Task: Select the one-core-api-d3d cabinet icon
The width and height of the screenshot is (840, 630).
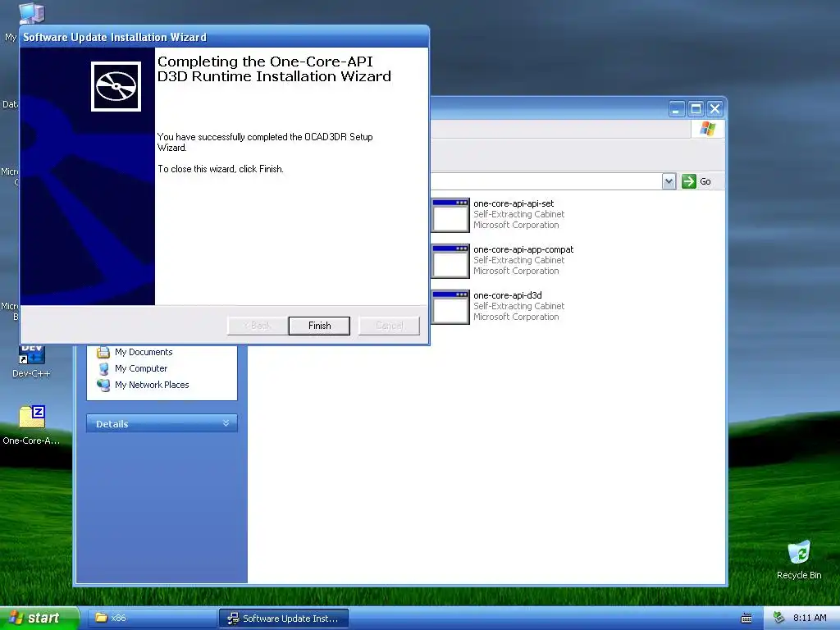Action: 450,307
